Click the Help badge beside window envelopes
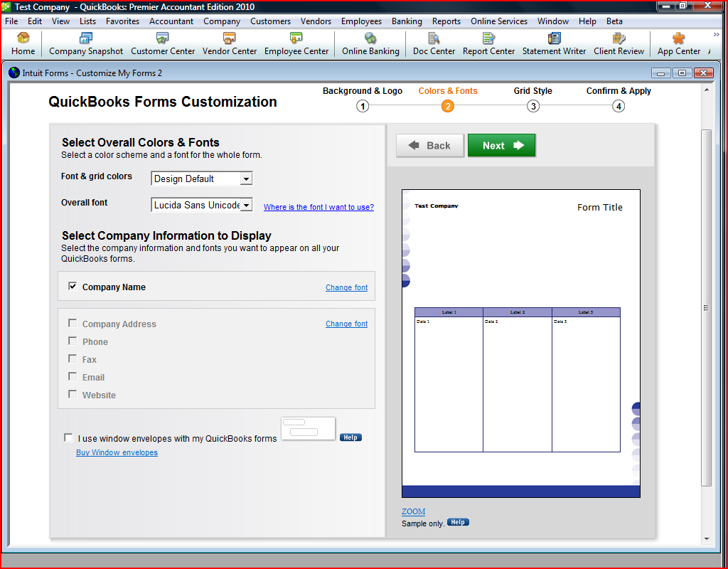The image size is (728, 569). (350, 437)
